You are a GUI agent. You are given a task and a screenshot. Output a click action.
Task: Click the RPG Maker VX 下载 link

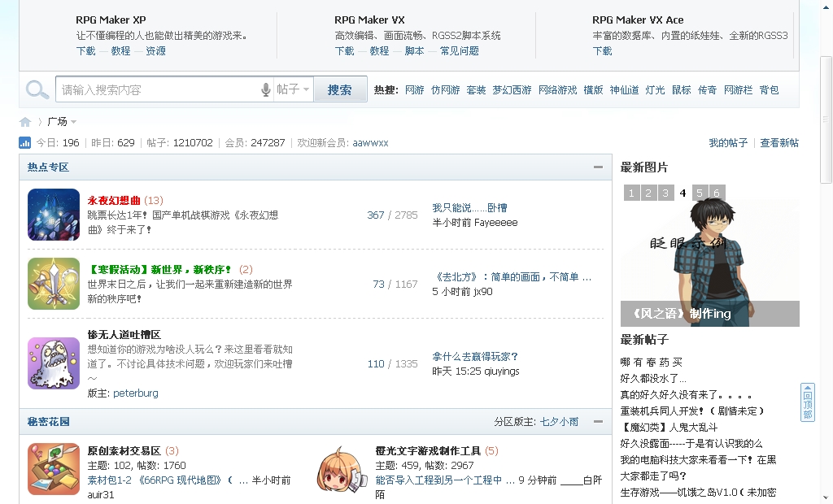pos(344,51)
